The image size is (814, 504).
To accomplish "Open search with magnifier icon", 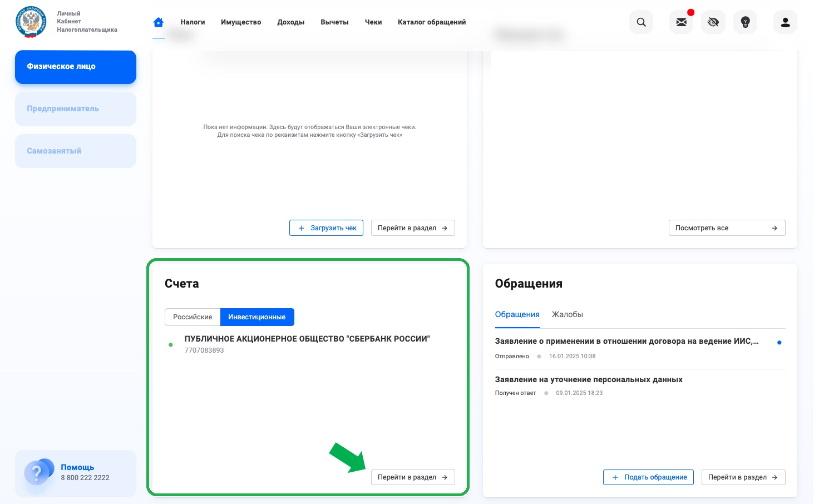I will 641,22.
